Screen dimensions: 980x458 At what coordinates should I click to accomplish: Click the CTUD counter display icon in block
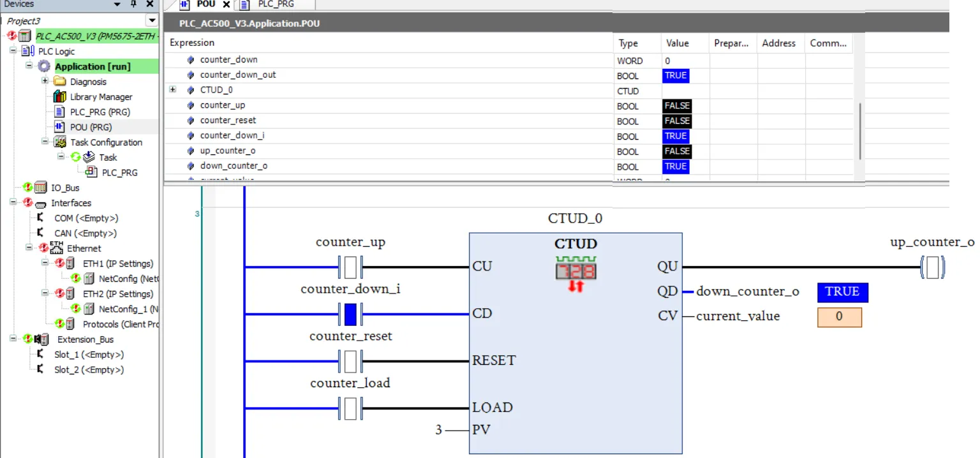click(x=576, y=273)
